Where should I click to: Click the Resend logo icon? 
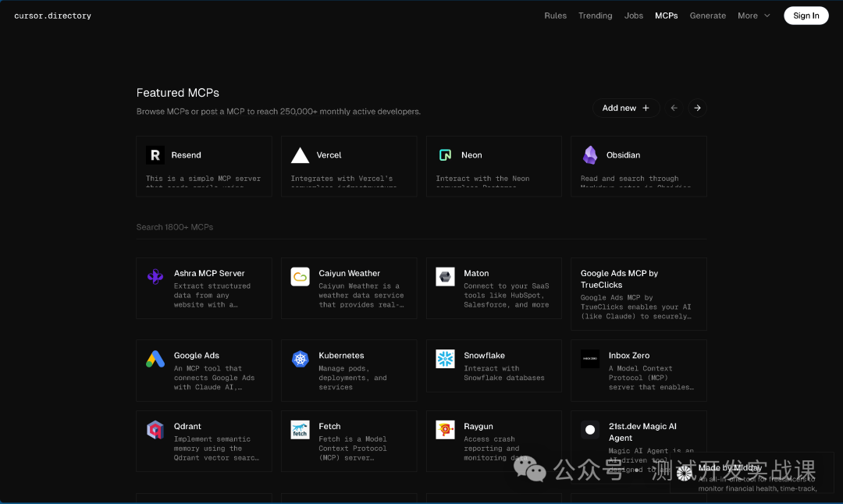[x=155, y=155]
